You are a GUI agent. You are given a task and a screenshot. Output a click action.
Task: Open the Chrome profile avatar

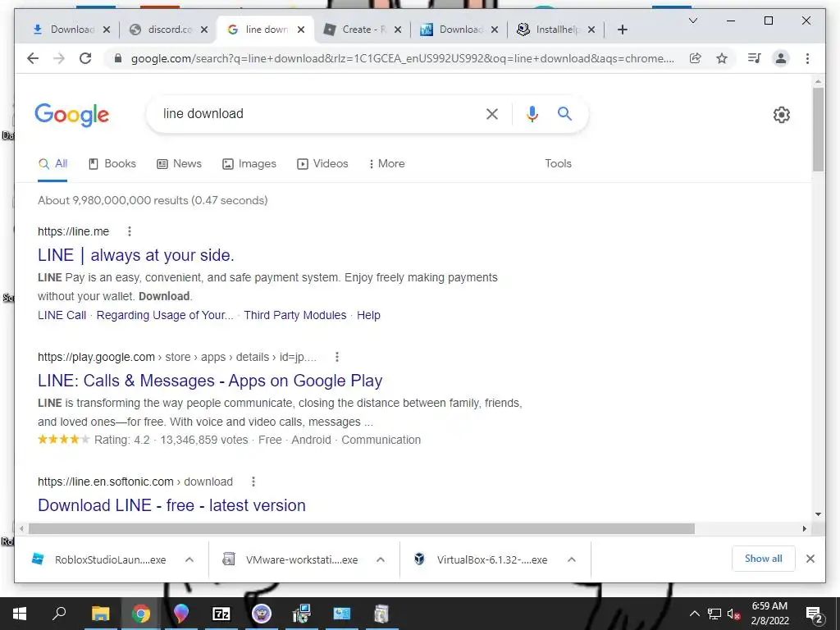(781, 58)
